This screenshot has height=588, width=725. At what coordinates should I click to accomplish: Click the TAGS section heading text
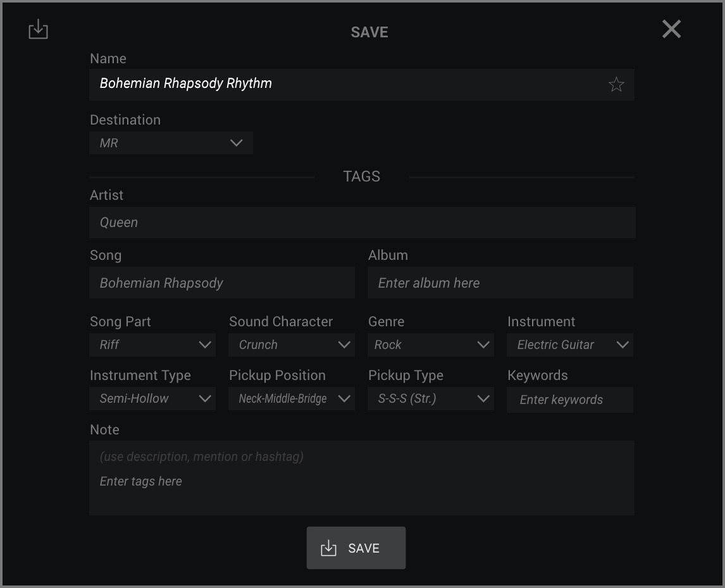362,176
